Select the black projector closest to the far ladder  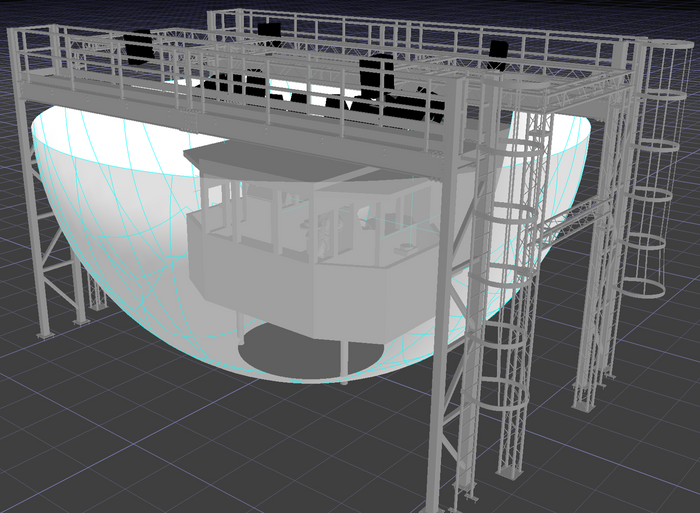(x=499, y=55)
